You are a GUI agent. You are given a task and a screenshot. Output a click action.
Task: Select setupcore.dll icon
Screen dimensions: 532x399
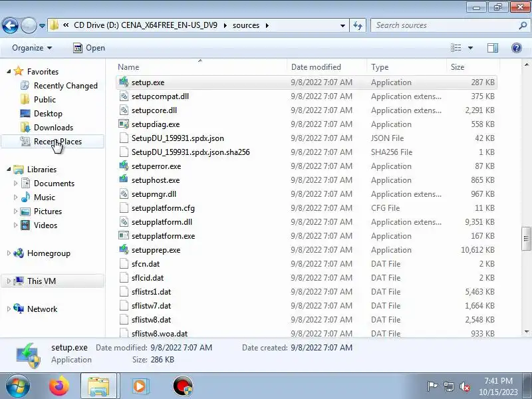pos(124,110)
